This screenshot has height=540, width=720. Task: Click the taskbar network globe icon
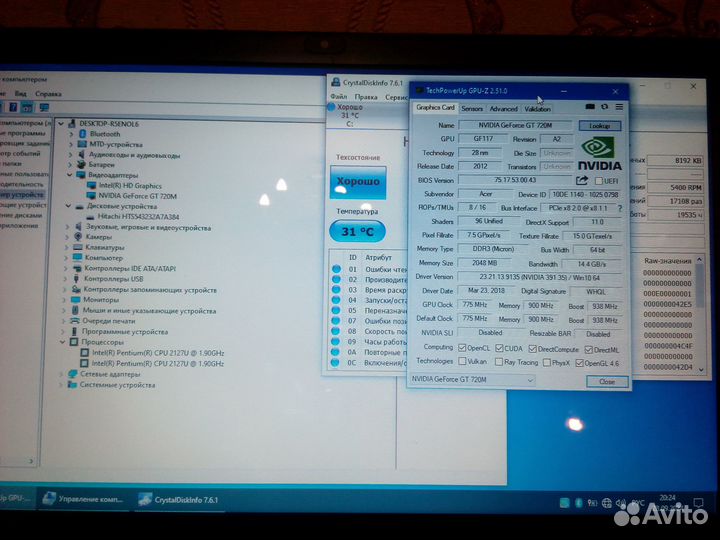click(607, 503)
